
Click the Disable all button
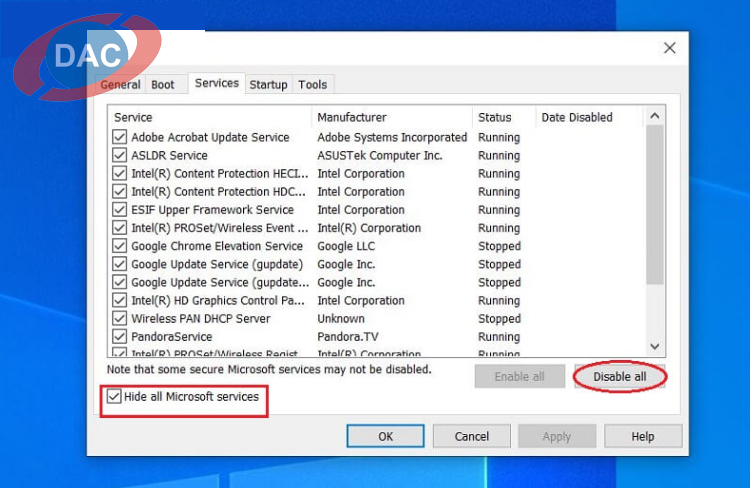tap(619, 377)
